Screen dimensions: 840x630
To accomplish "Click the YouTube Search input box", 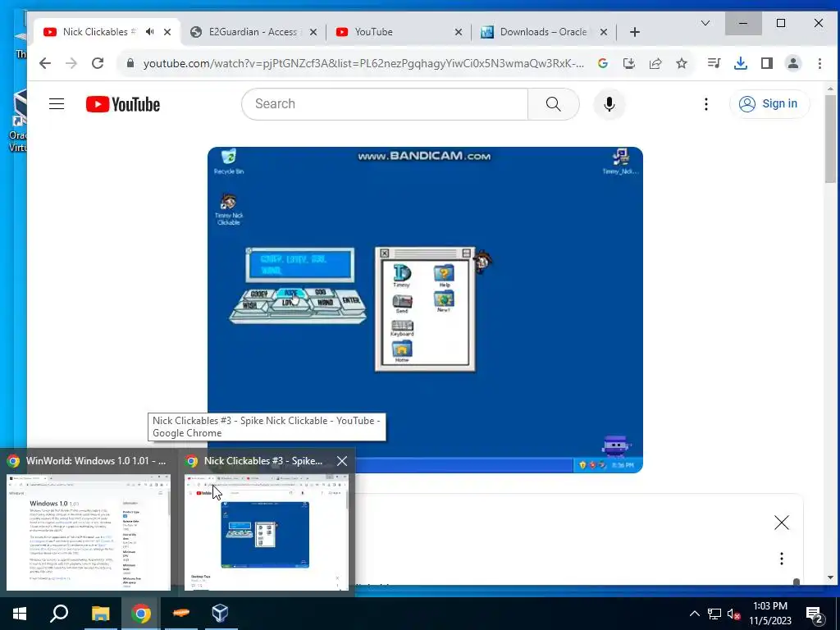I will pyautogui.click(x=385, y=104).
